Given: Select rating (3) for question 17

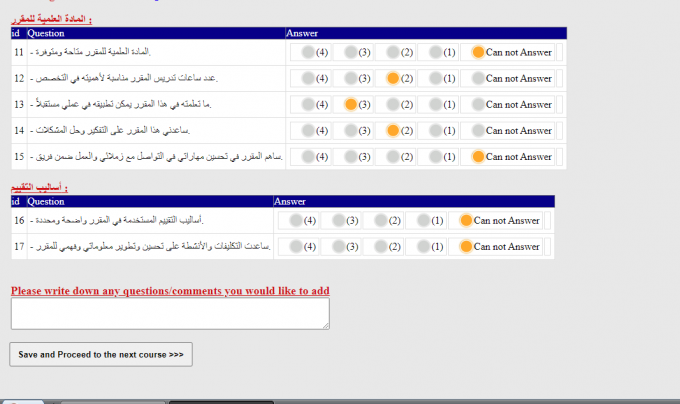Looking at the screenshot, I should 338,247.
